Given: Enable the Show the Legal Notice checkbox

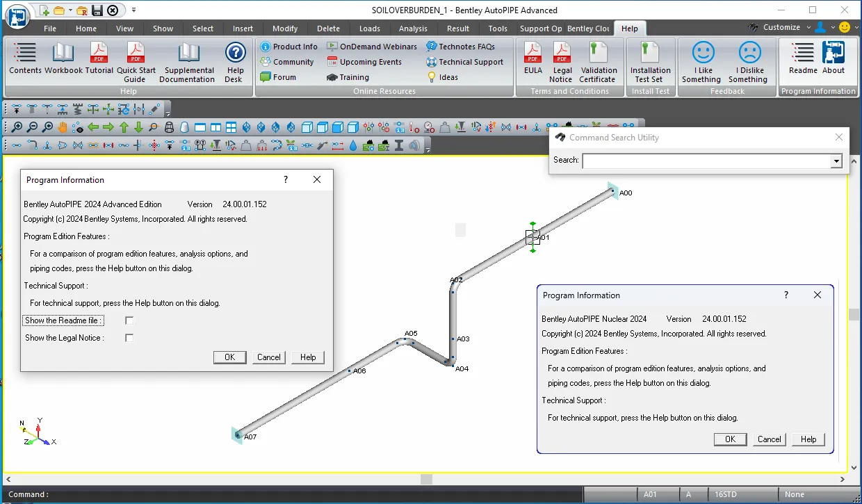Looking at the screenshot, I should tap(129, 338).
